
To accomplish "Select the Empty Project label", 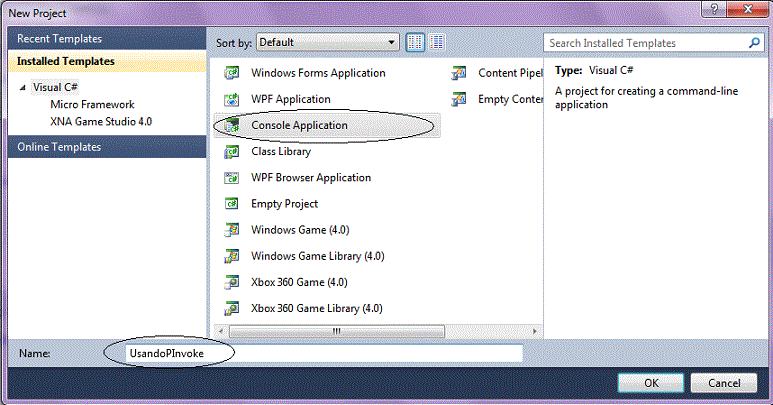I will coord(284,203).
